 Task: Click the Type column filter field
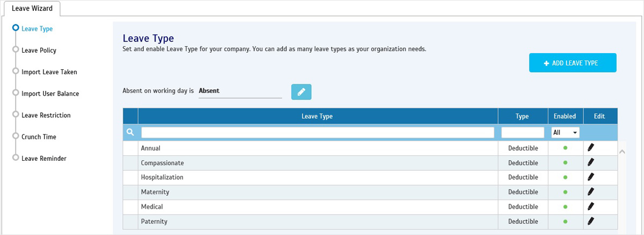click(523, 132)
